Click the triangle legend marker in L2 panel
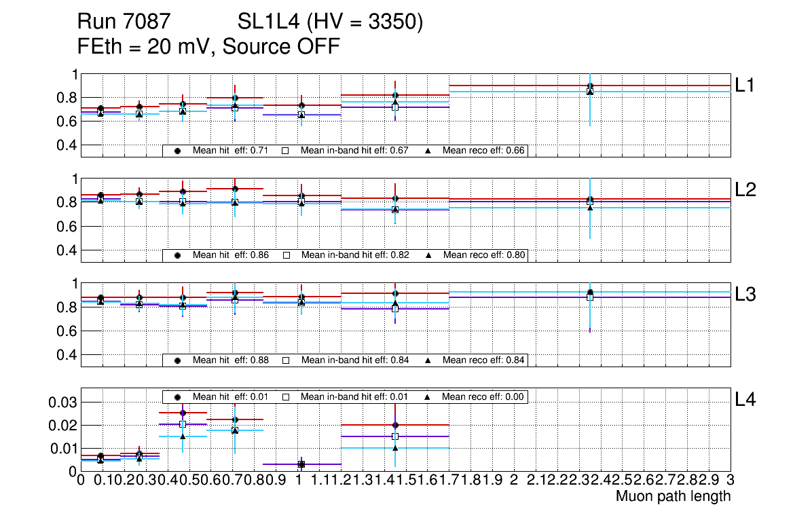 pyautogui.click(x=428, y=255)
